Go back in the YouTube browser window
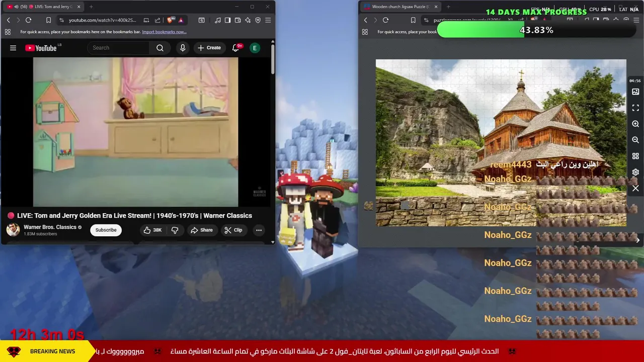 pyautogui.click(x=8, y=20)
